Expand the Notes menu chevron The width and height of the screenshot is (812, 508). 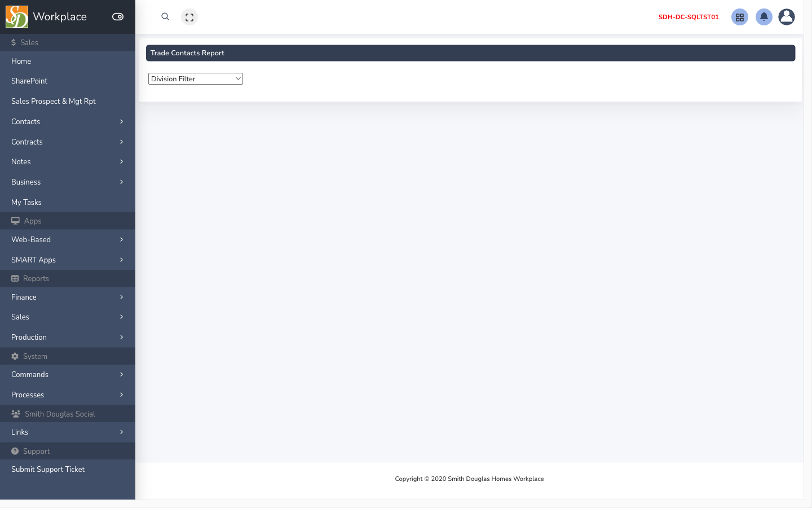[x=121, y=162]
